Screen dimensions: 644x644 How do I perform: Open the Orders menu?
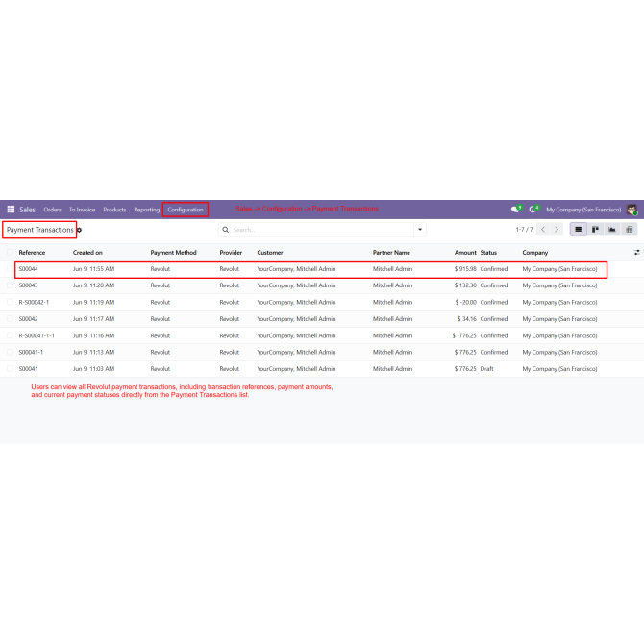click(53, 210)
